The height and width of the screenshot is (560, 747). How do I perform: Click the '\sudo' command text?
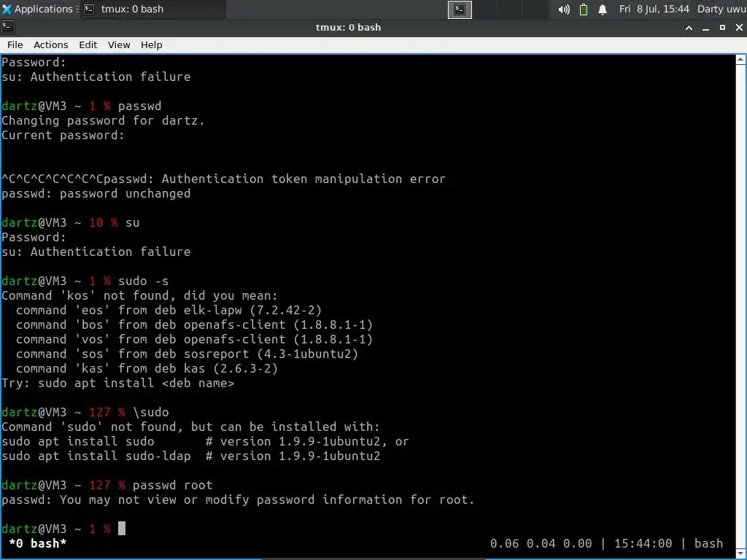click(x=150, y=413)
